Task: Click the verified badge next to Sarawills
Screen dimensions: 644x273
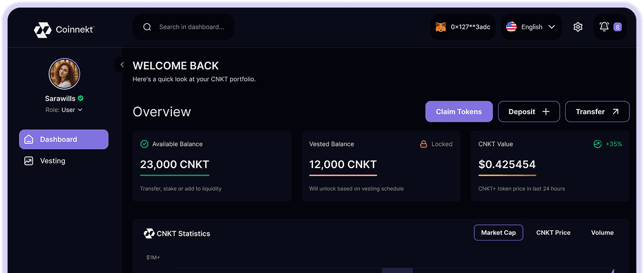Action: [x=81, y=98]
